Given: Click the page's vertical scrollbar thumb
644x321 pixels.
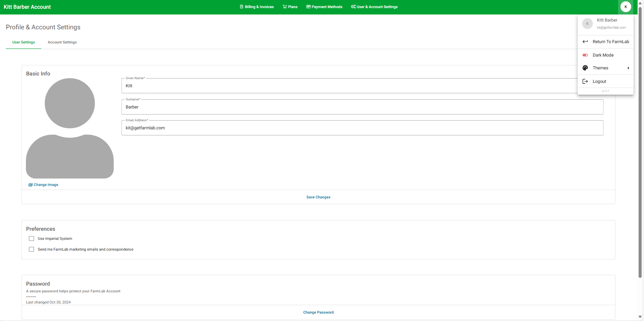Looking at the screenshot, I should 640,141.
